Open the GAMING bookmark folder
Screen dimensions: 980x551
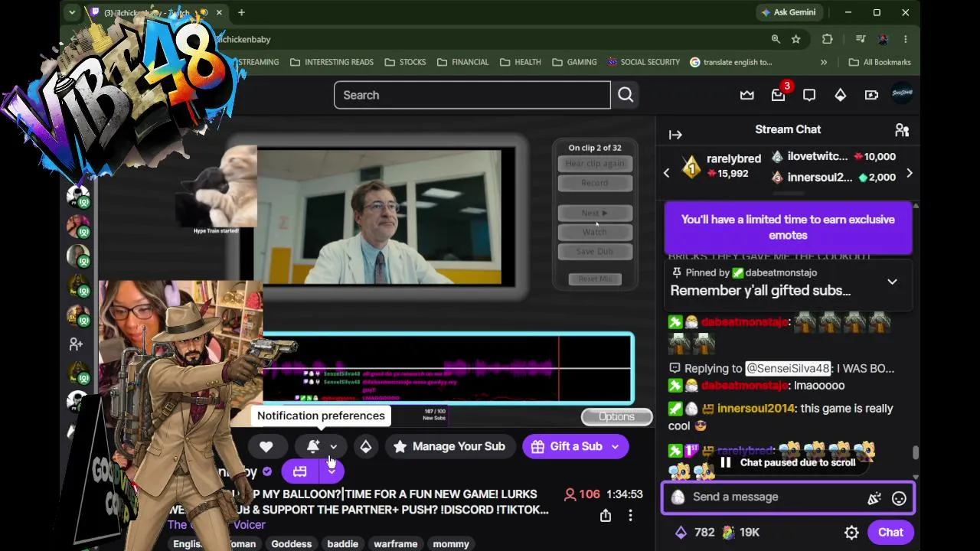click(x=574, y=62)
